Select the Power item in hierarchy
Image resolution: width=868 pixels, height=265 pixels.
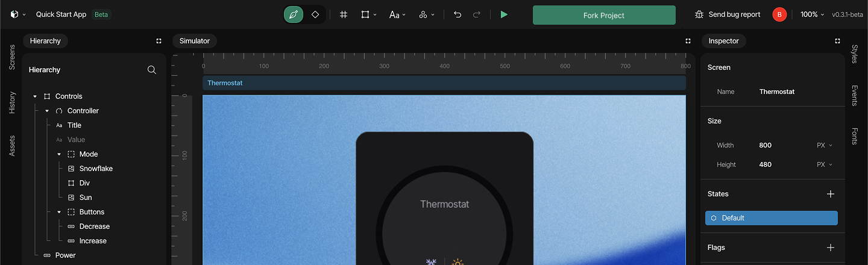[65, 255]
